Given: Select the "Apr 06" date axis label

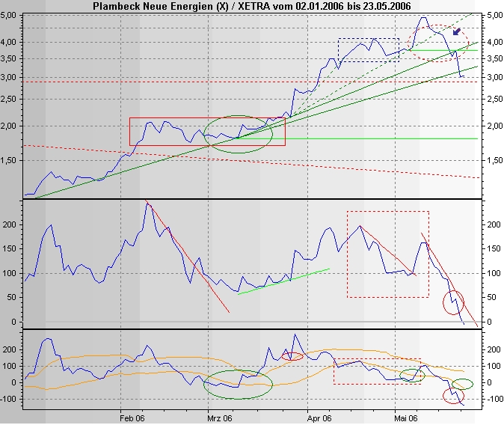Looking at the screenshot, I should [x=319, y=418].
